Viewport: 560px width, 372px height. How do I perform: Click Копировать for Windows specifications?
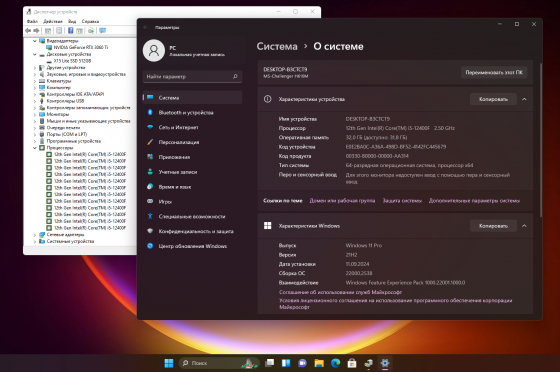tap(493, 226)
